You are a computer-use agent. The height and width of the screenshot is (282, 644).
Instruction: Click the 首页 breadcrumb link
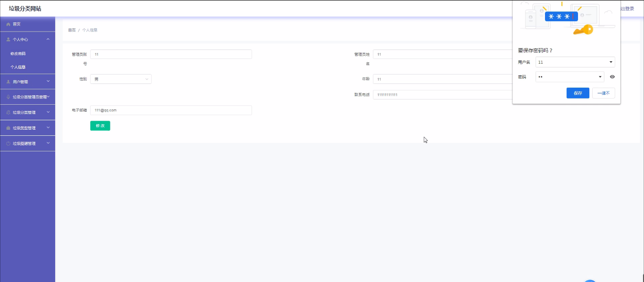[72, 30]
